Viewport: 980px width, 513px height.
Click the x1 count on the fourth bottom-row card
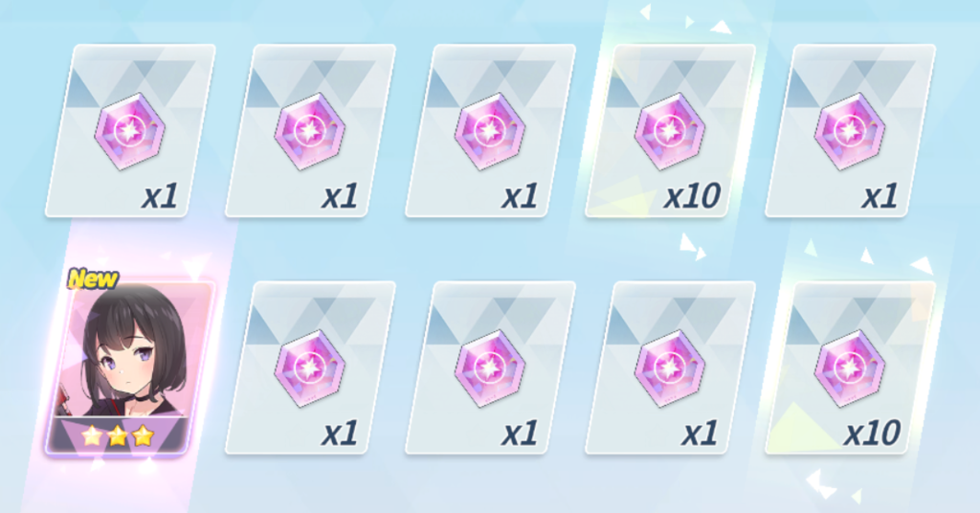tap(700, 434)
